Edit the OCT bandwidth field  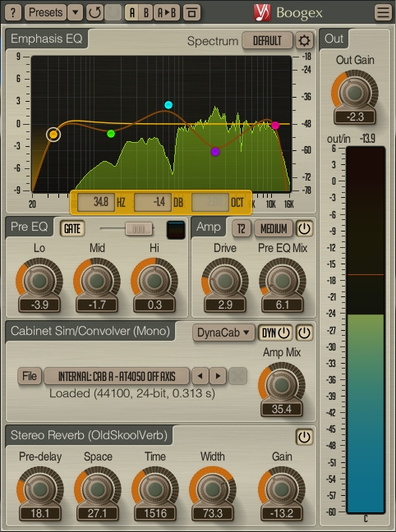[210, 202]
